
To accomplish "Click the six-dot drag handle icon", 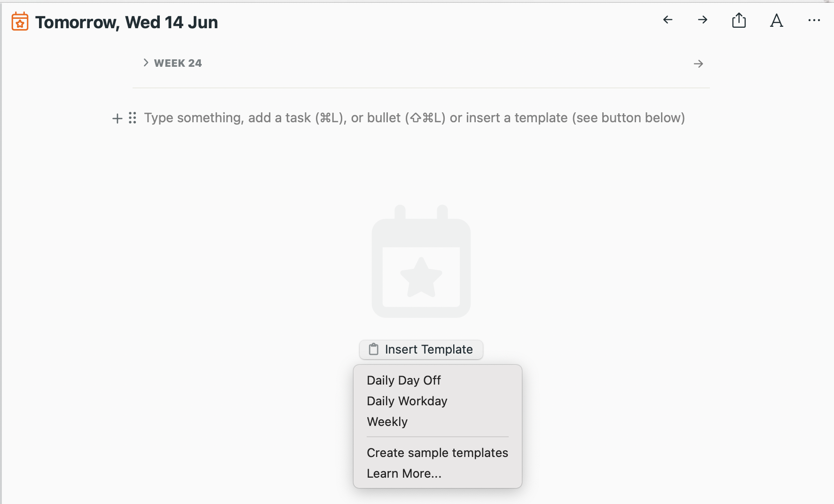I will click(133, 118).
